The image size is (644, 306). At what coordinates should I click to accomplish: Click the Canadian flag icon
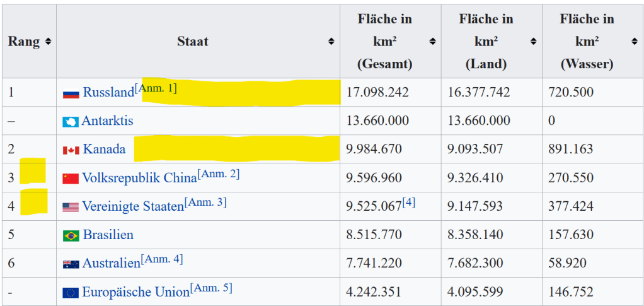[x=71, y=150]
